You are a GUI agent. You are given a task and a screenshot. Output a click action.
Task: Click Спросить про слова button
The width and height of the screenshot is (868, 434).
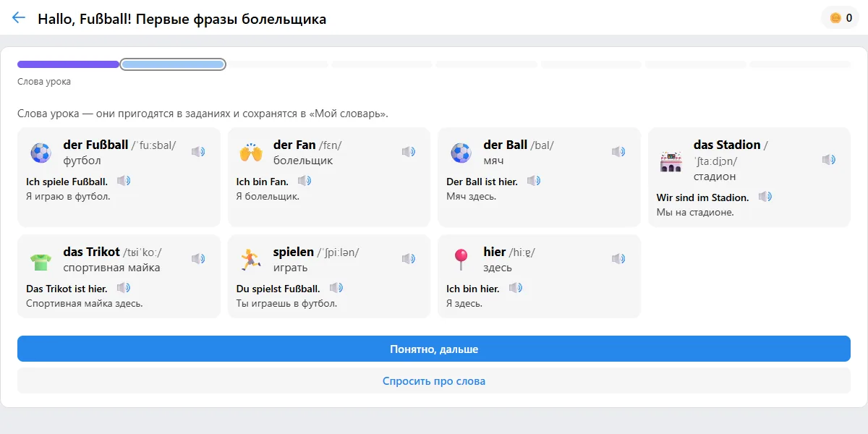click(x=434, y=380)
